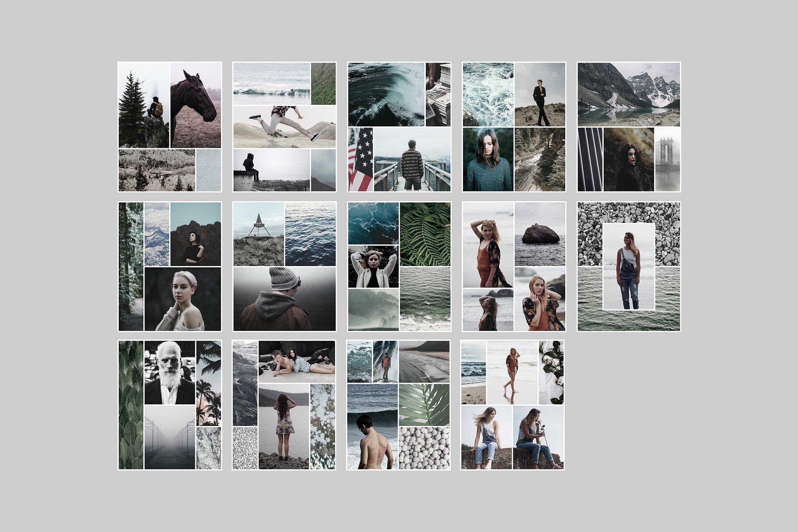Open the man leaping over dunes photo
798x532 pixels.
pyautogui.click(x=284, y=127)
